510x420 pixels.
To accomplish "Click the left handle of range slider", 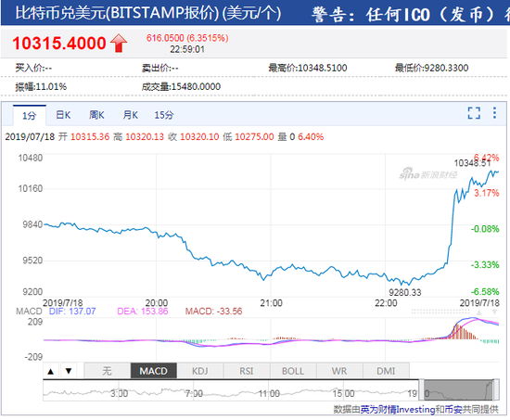I will tap(421, 390).
